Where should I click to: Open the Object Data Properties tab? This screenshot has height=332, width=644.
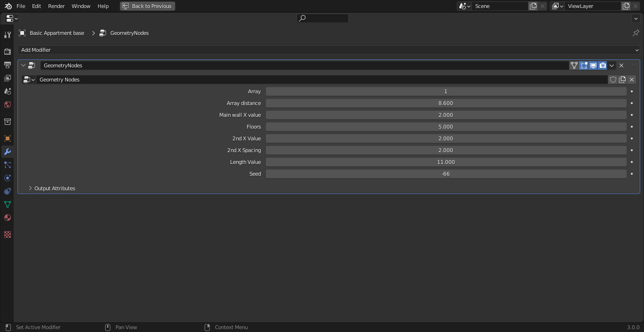click(7, 204)
